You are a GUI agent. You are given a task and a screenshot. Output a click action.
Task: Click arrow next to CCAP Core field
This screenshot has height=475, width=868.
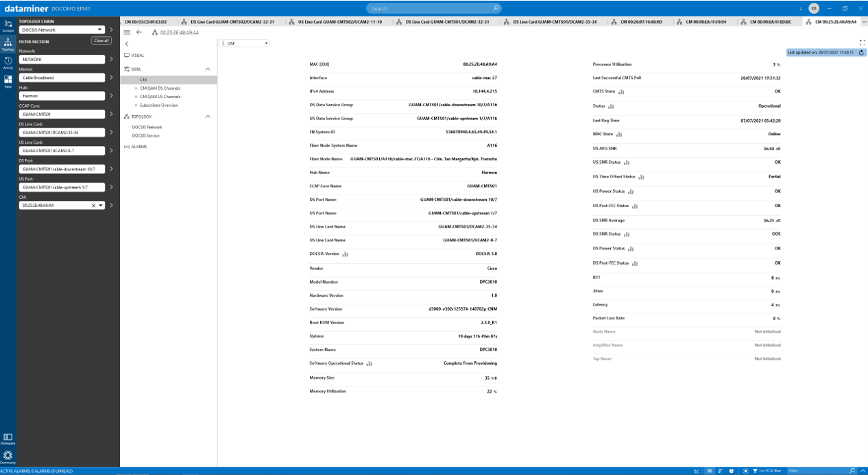tap(111, 114)
